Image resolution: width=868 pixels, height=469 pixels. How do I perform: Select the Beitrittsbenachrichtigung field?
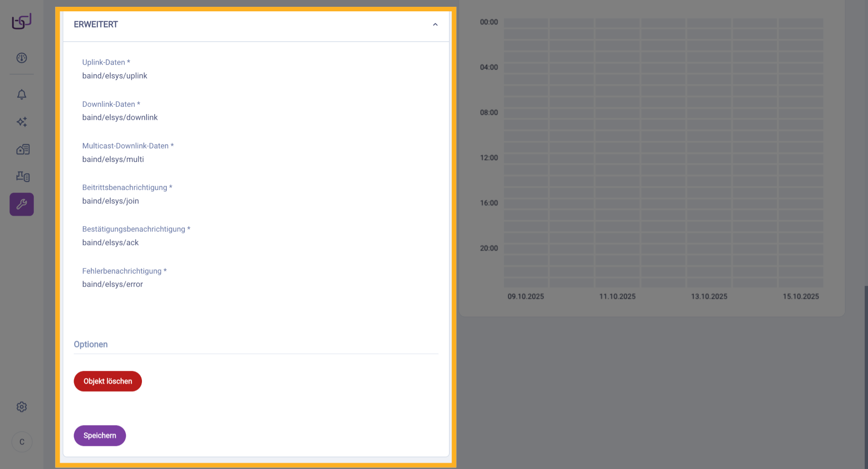pos(253,201)
